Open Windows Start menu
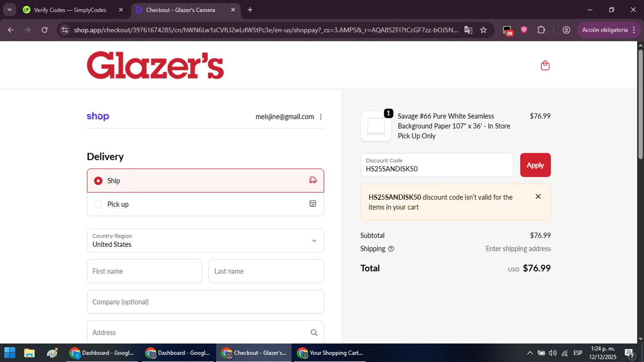Image resolution: width=644 pixels, height=362 pixels. (x=10, y=353)
